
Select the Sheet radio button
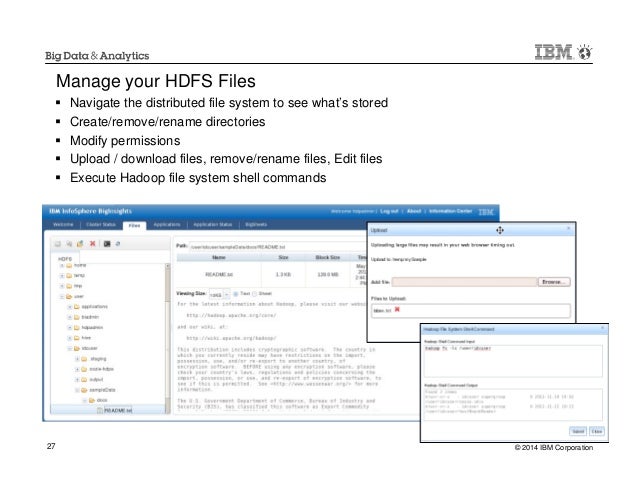point(254,294)
